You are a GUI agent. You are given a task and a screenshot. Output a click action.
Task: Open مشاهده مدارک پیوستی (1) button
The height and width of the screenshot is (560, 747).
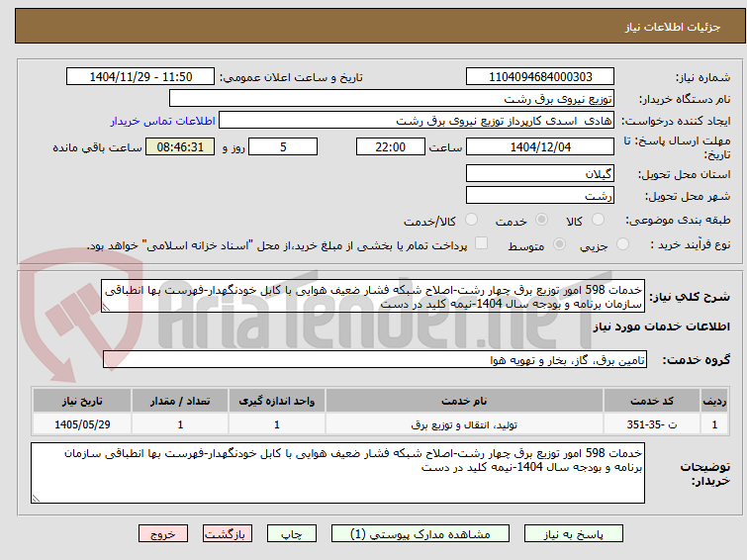(x=420, y=534)
